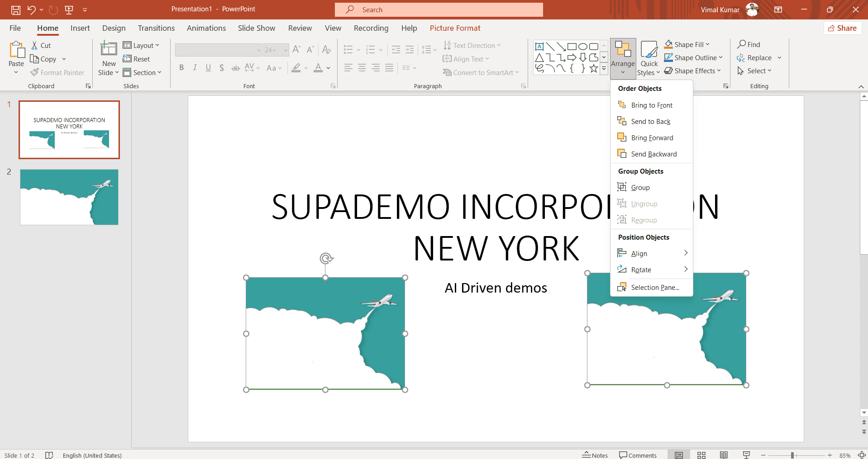
Task: Click the Save icon in title bar
Action: (x=16, y=9)
